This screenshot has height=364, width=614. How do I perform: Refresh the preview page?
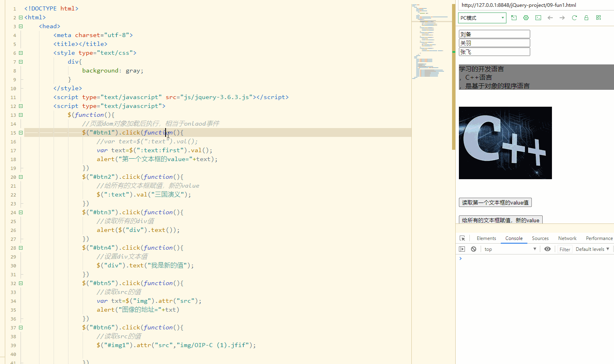click(575, 18)
